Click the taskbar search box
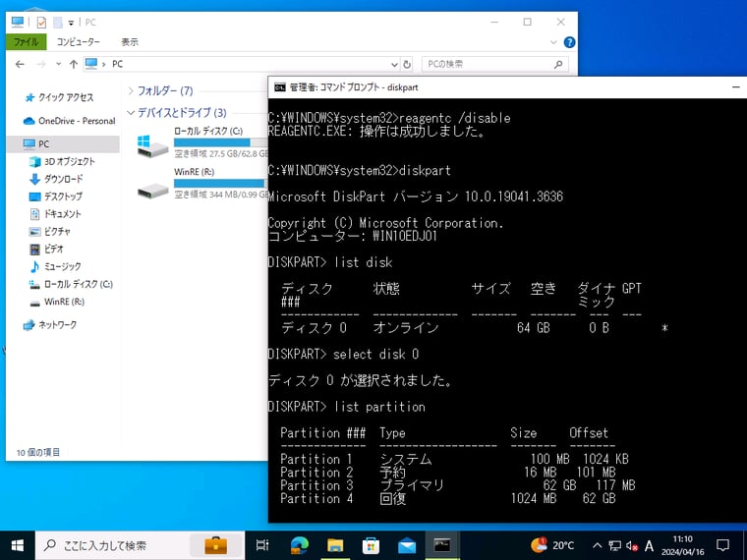The width and height of the screenshot is (747, 560). (x=140, y=545)
